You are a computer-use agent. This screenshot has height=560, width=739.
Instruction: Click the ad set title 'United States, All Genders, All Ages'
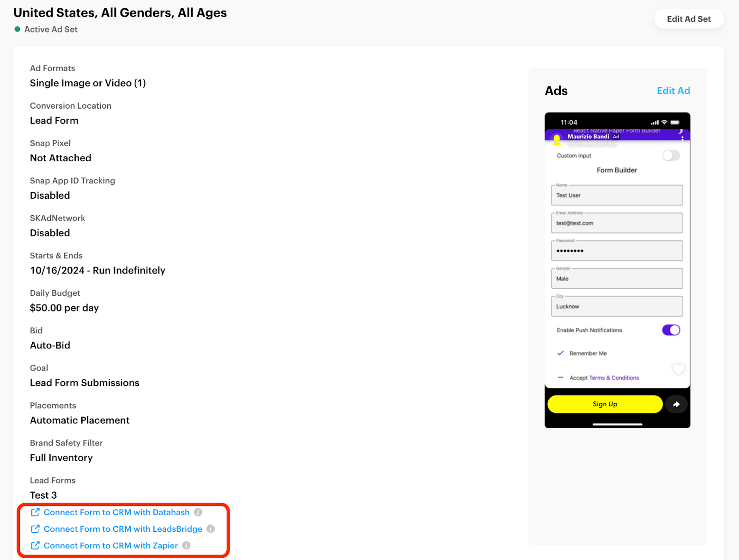point(120,13)
